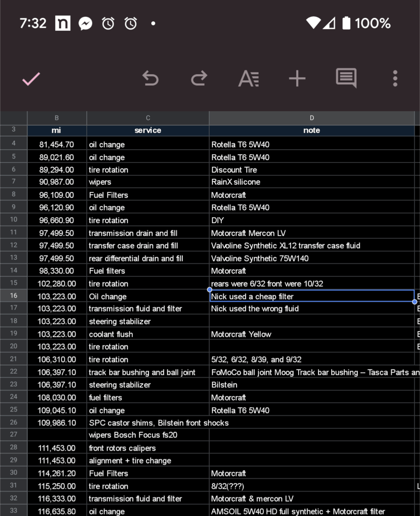The width and height of the screenshot is (420, 516).
Task: Select column B header
Action: point(57,118)
